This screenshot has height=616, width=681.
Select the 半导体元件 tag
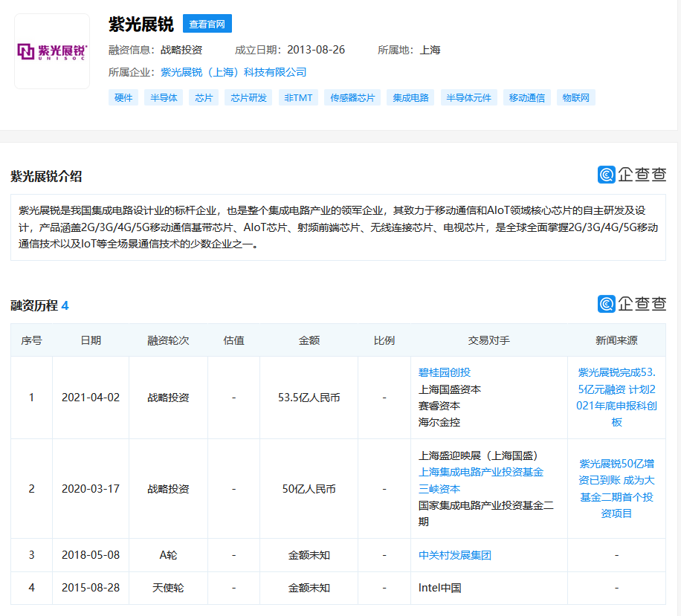[468, 97]
